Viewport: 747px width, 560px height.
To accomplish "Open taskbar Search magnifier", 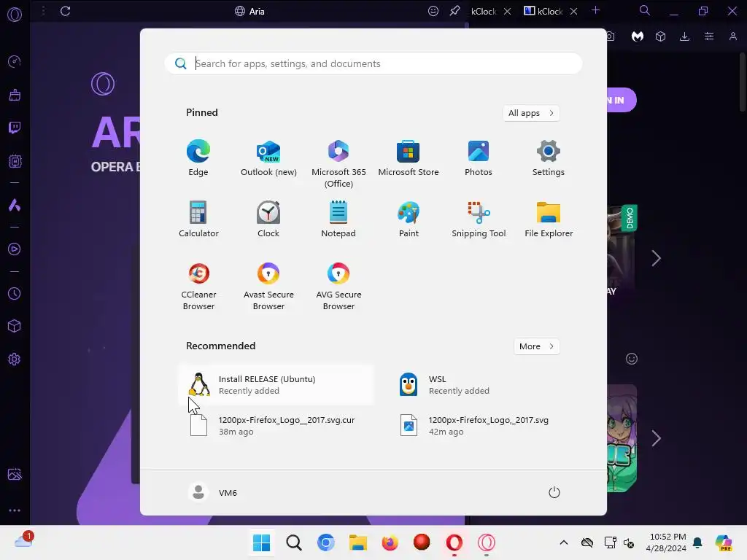I will (294, 542).
